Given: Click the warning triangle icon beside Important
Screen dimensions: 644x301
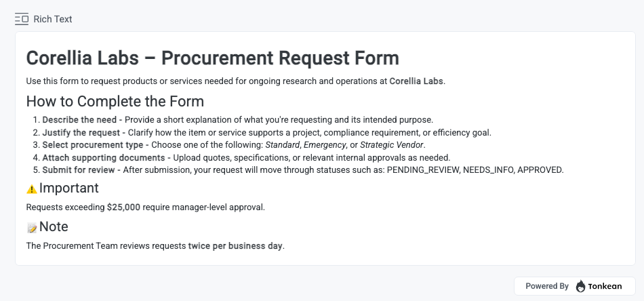Looking at the screenshot, I should [31, 189].
